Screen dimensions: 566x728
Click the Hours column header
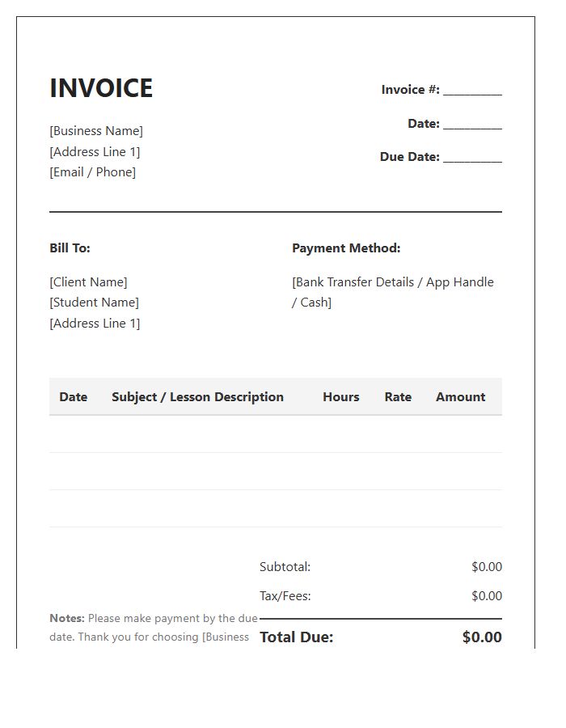pyautogui.click(x=341, y=397)
